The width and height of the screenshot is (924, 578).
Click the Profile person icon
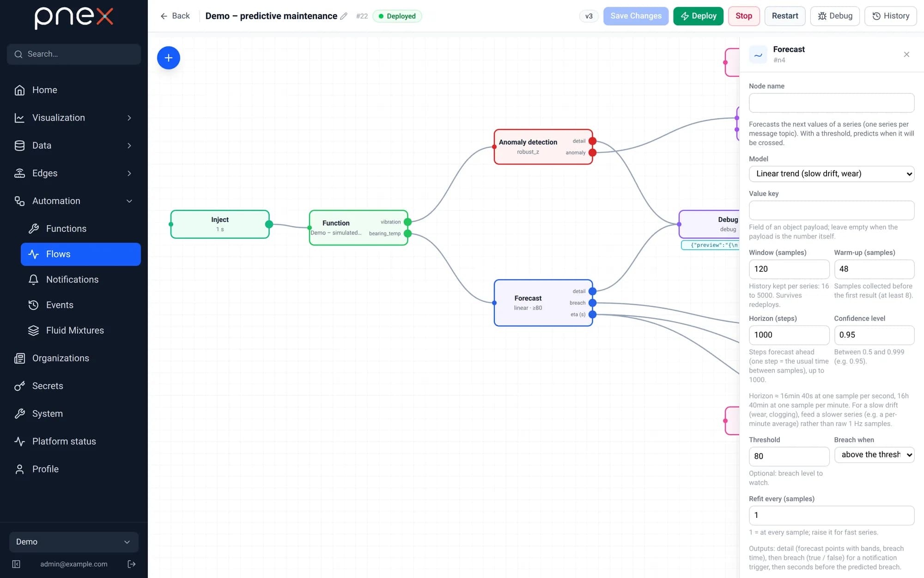19,469
